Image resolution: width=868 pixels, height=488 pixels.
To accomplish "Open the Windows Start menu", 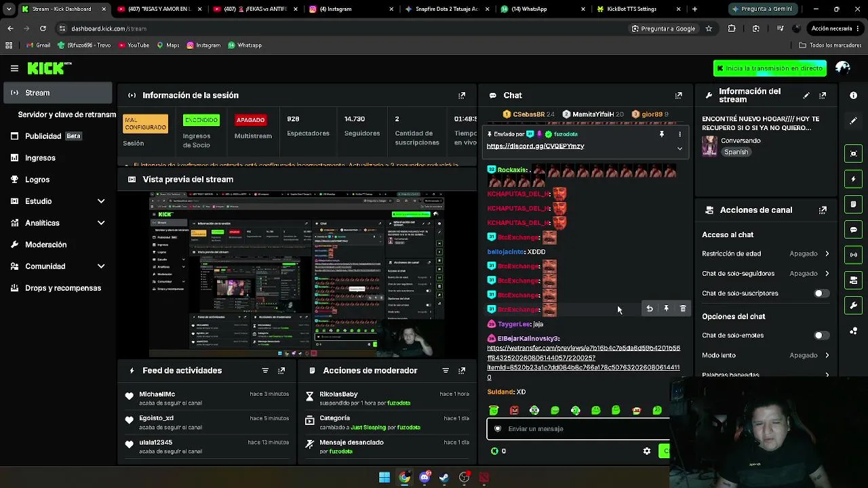I will [x=384, y=478].
